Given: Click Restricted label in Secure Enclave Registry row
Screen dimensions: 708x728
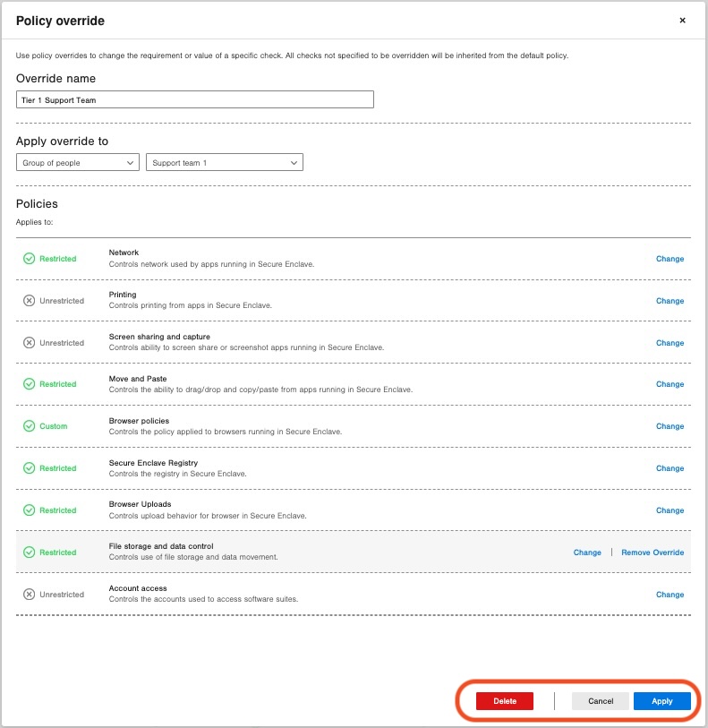Looking at the screenshot, I should point(57,468).
